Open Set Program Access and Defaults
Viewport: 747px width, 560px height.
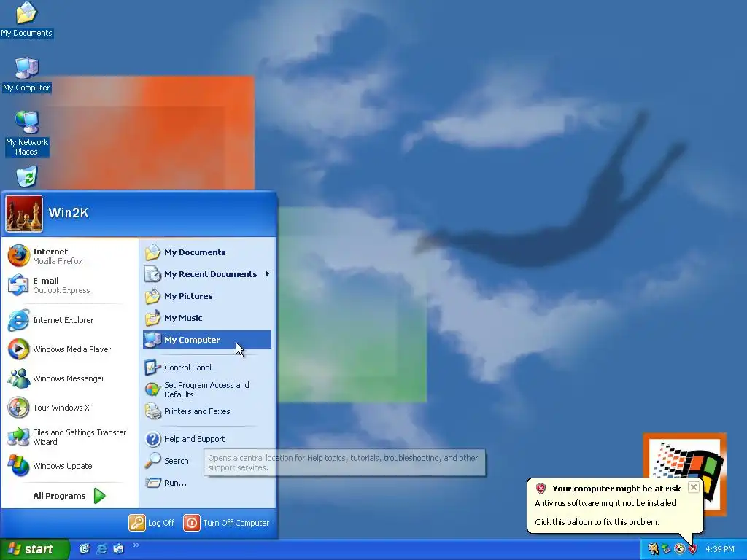pos(207,389)
